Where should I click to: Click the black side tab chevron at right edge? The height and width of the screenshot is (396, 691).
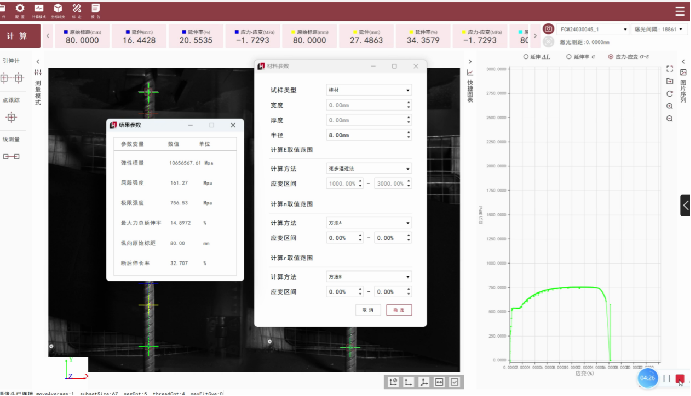(685, 205)
